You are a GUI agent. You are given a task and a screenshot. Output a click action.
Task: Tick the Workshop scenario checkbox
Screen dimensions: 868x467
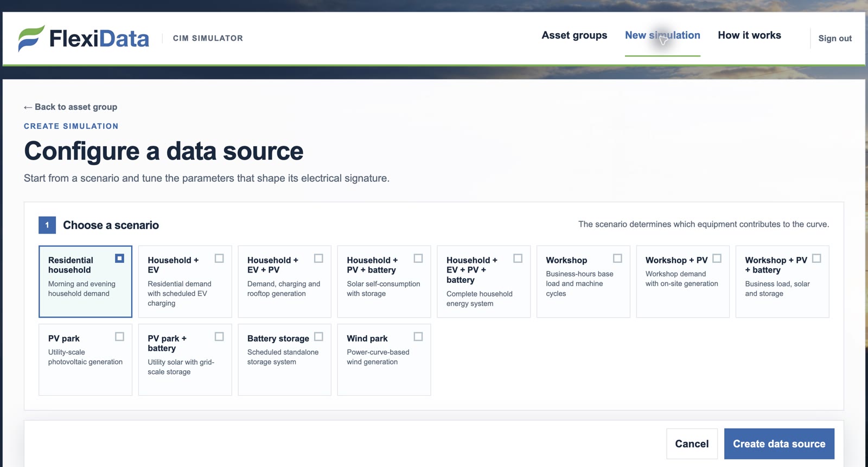(617, 258)
